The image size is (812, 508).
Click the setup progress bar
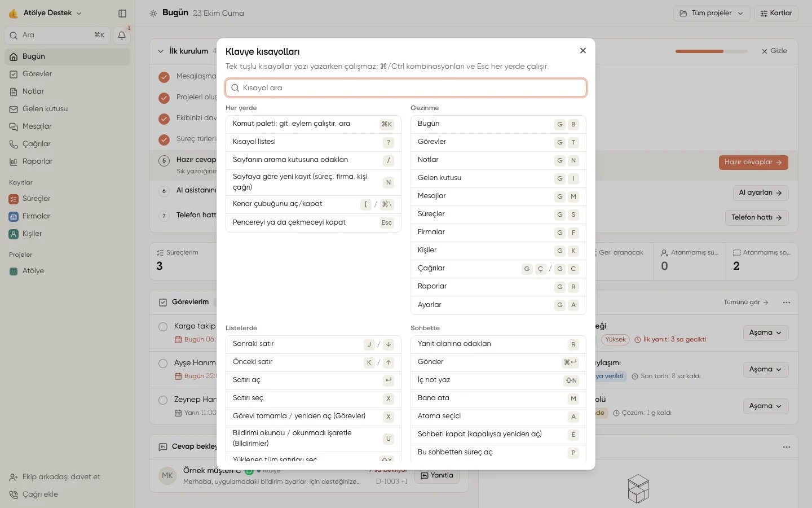(x=712, y=51)
